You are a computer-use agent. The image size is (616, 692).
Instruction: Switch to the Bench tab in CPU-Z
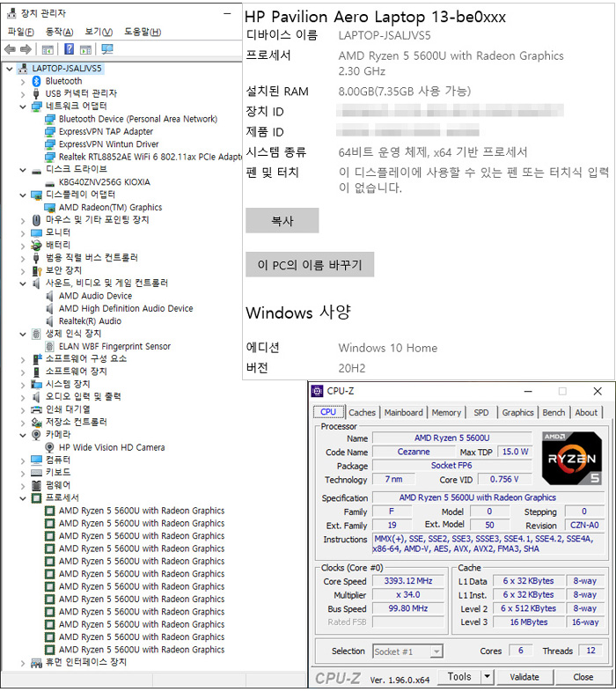[554, 413]
